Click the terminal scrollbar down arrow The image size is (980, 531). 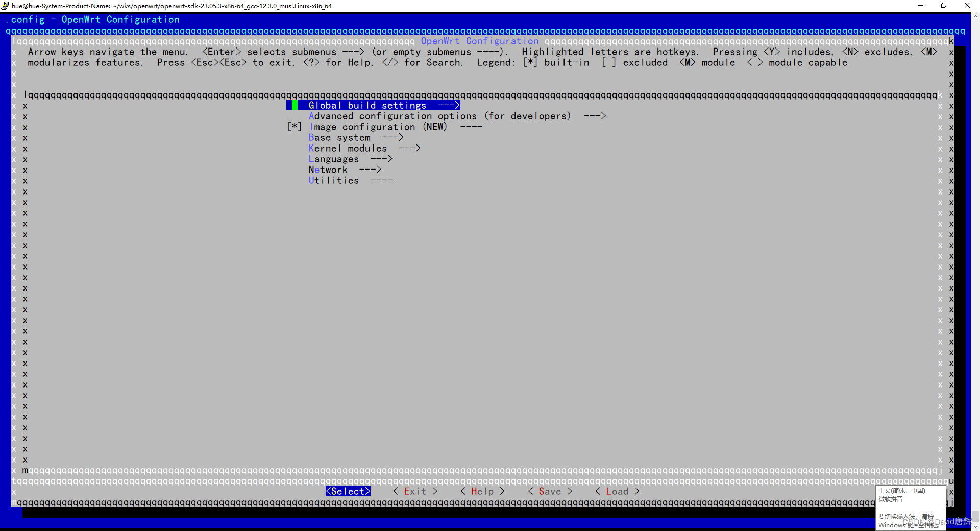pyautogui.click(x=975, y=526)
